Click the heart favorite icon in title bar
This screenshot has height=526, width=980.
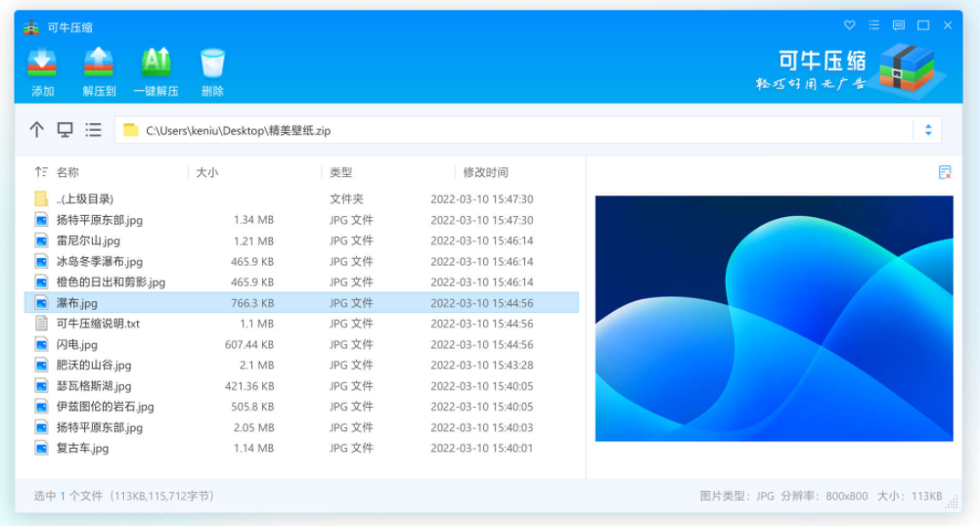pos(849,25)
